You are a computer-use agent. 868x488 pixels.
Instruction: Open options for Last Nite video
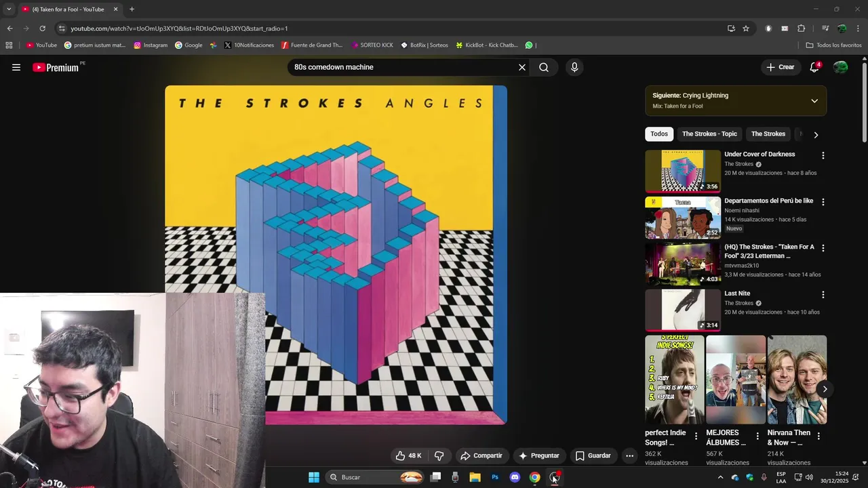tap(823, 295)
